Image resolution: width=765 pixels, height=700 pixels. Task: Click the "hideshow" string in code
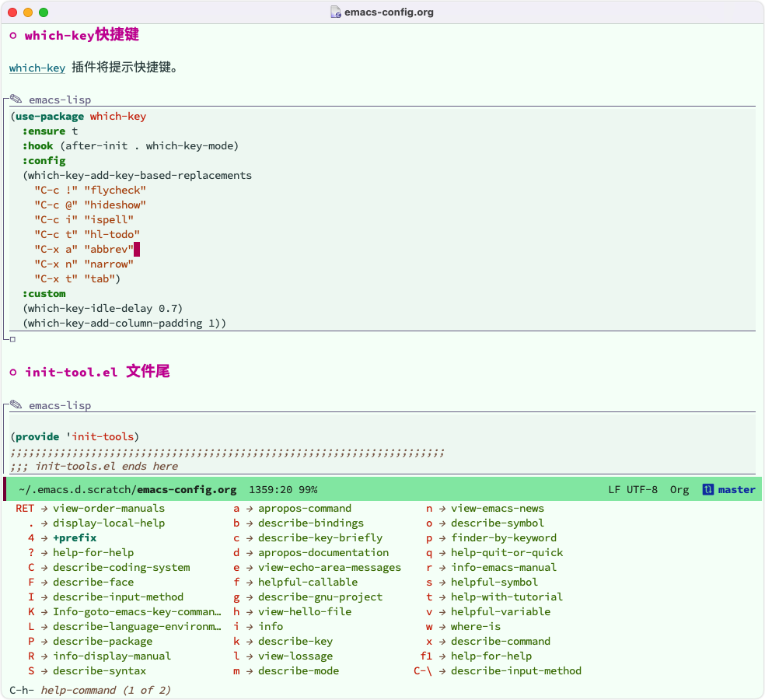pyautogui.click(x=115, y=205)
